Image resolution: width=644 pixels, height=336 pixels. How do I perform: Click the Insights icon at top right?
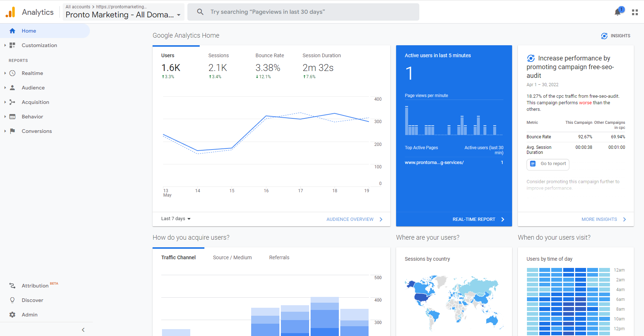click(x=604, y=36)
